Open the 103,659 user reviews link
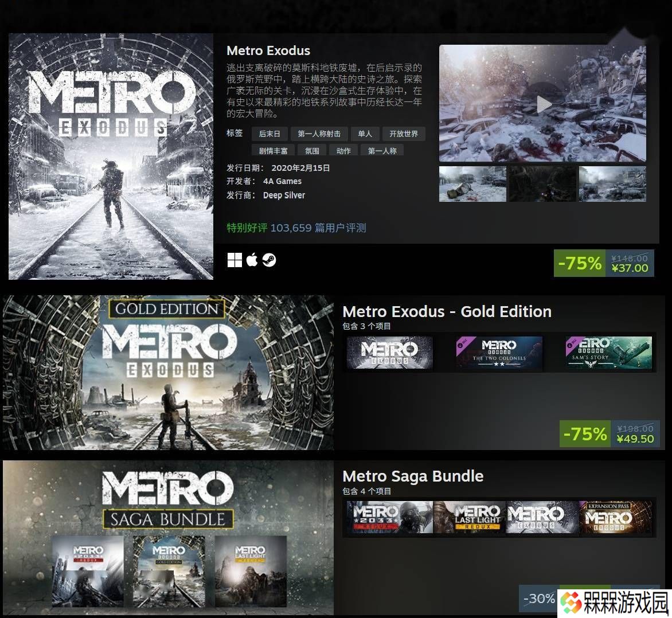The height and width of the screenshot is (618, 672). (318, 228)
